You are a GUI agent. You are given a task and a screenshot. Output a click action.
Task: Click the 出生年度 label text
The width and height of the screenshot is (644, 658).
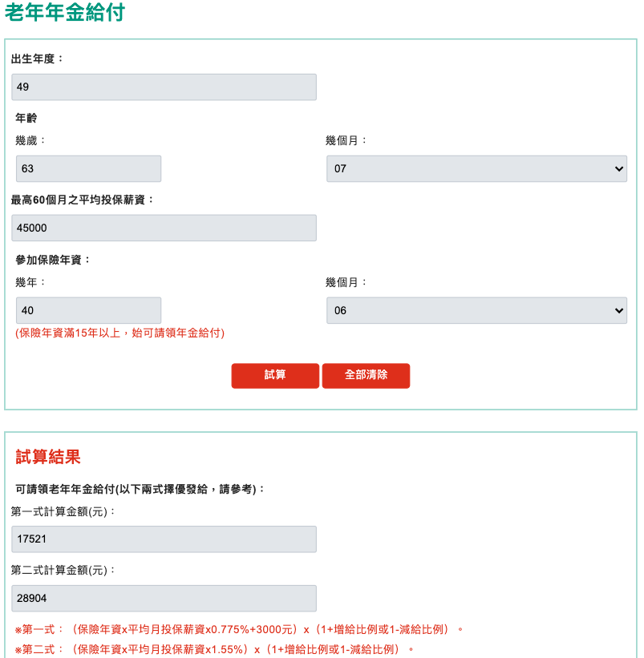coord(37,59)
